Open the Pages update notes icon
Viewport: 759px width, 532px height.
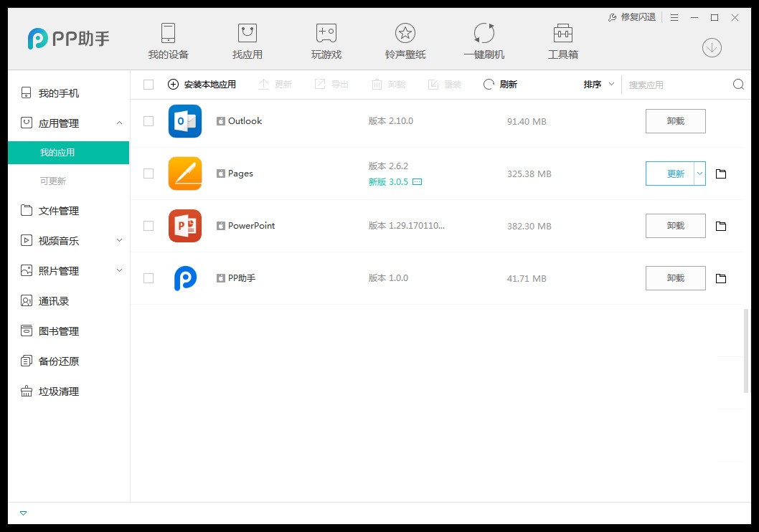417,182
